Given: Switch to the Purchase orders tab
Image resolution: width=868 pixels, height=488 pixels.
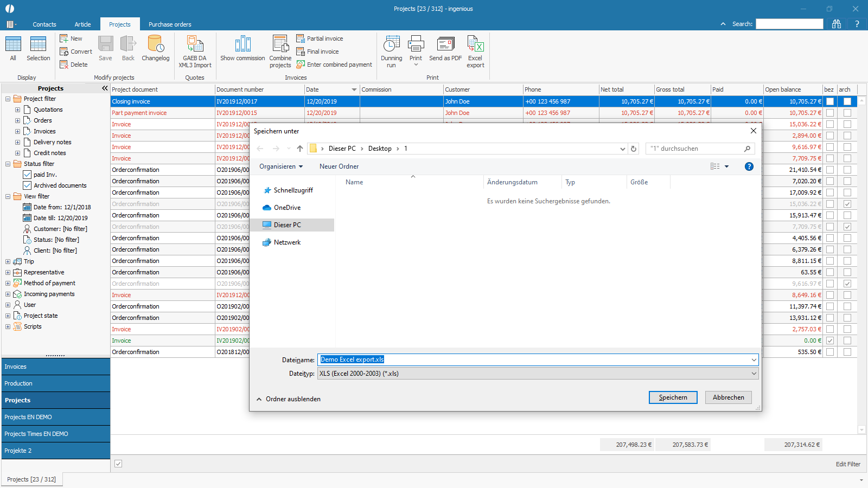Looking at the screenshot, I should pos(170,24).
